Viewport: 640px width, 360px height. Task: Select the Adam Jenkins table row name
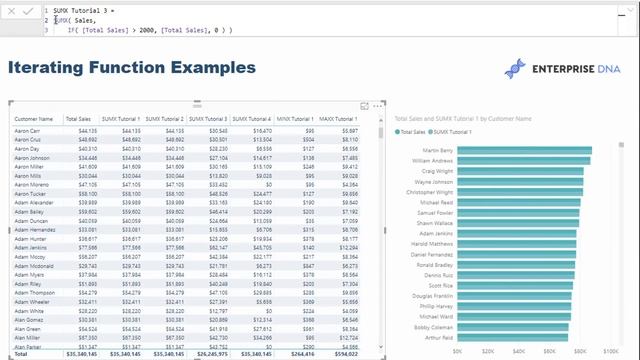(x=31, y=248)
